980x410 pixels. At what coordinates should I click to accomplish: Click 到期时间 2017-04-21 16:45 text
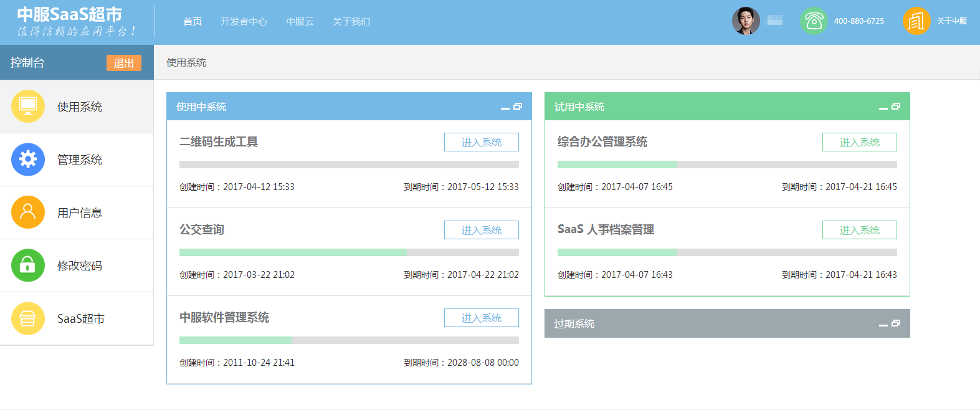(x=839, y=187)
